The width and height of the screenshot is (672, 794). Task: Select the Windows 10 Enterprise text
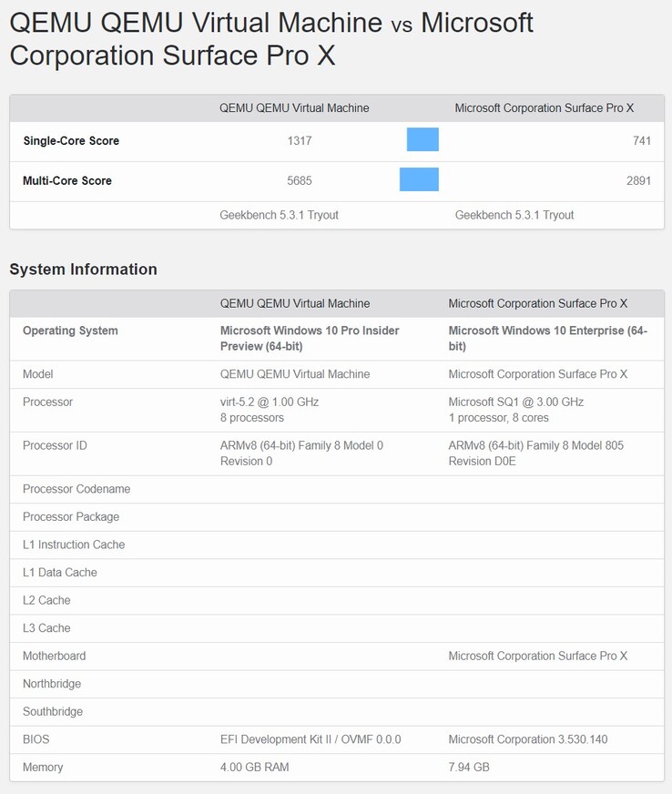click(547, 339)
